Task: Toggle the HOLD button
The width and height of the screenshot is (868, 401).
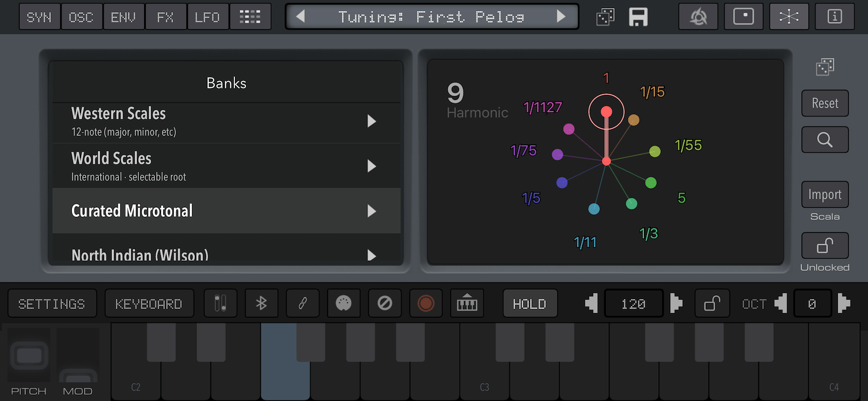Action: click(x=530, y=304)
